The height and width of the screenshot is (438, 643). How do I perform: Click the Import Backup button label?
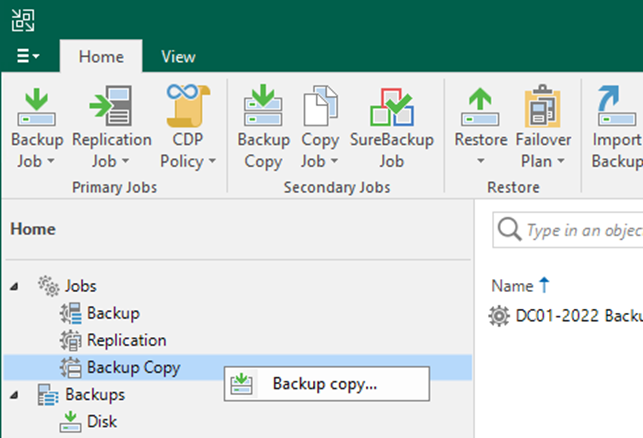pyautogui.click(x=617, y=151)
